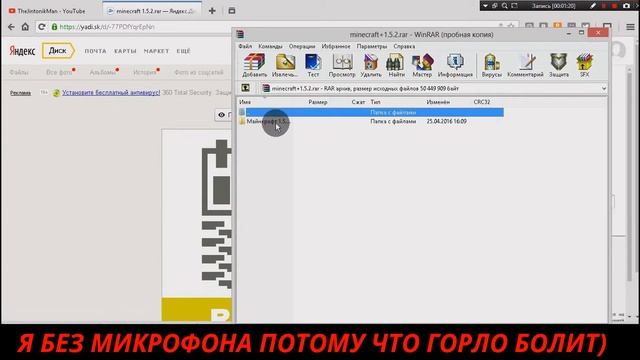
Task: Click the recorder camera snapshot icon
Action: (x=627, y=6)
